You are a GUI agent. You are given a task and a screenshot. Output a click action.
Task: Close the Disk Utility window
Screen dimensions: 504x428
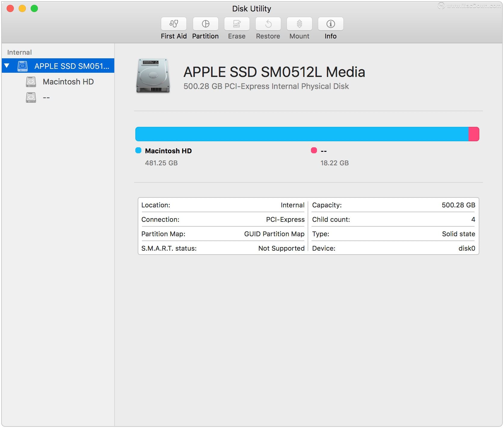pos(10,8)
